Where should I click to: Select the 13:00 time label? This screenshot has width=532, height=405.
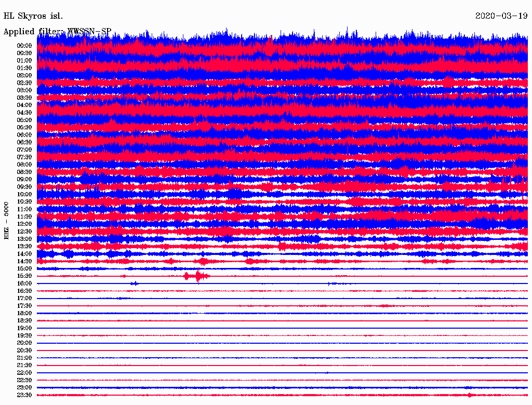click(24, 239)
